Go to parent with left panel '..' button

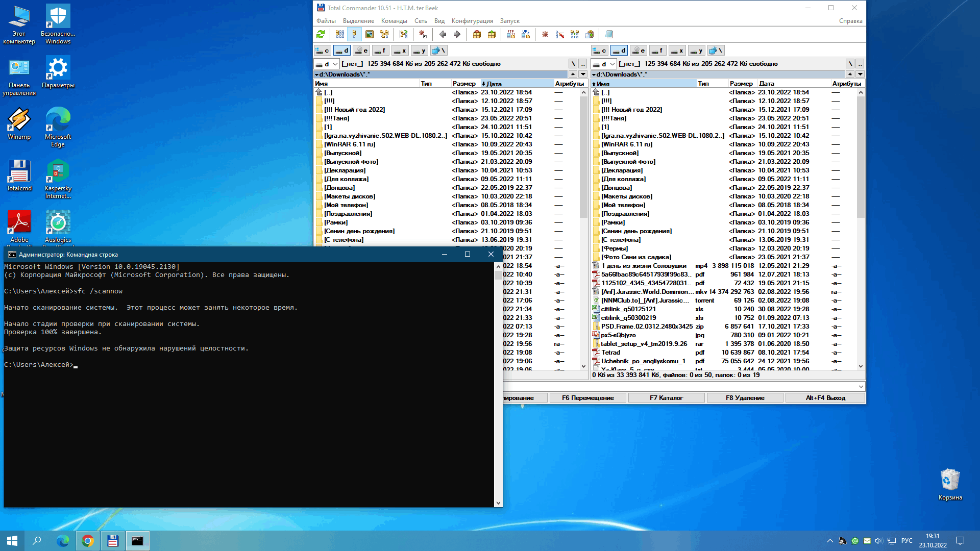[583, 64]
